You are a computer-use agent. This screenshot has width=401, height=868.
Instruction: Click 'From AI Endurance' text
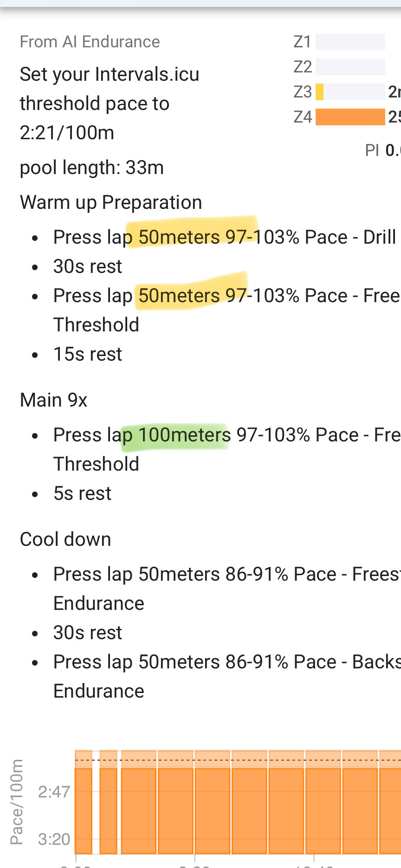[90, 42]
